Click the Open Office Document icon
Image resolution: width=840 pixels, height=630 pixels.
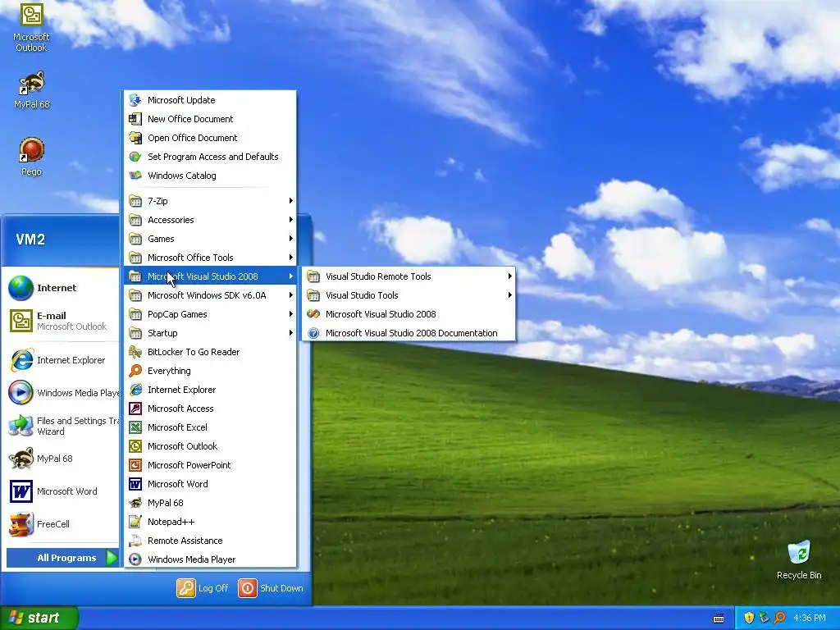(135, 138)
